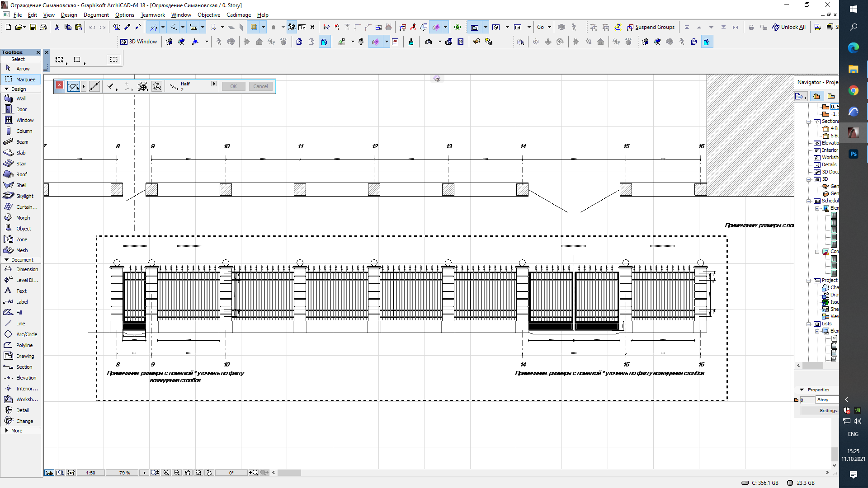Choose the Stair tool
This screenshot has width=868, height=488.
pos(21,164)
